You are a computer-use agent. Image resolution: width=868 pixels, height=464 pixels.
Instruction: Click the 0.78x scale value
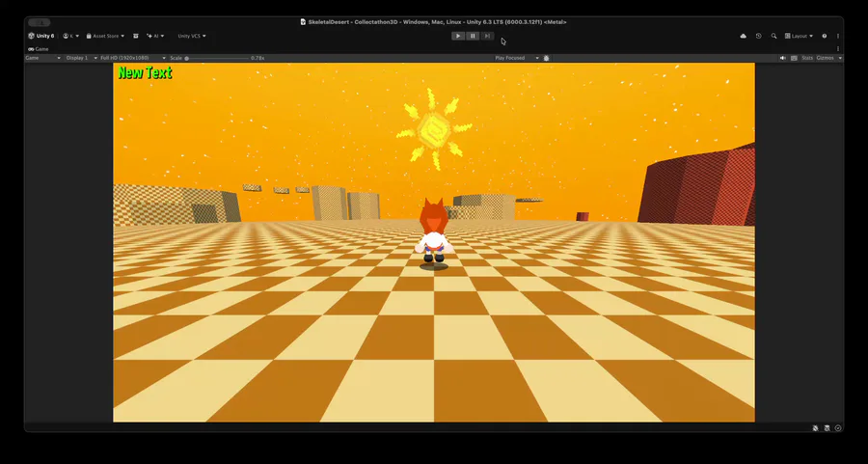pyautogui.click(x=258, y=58)
